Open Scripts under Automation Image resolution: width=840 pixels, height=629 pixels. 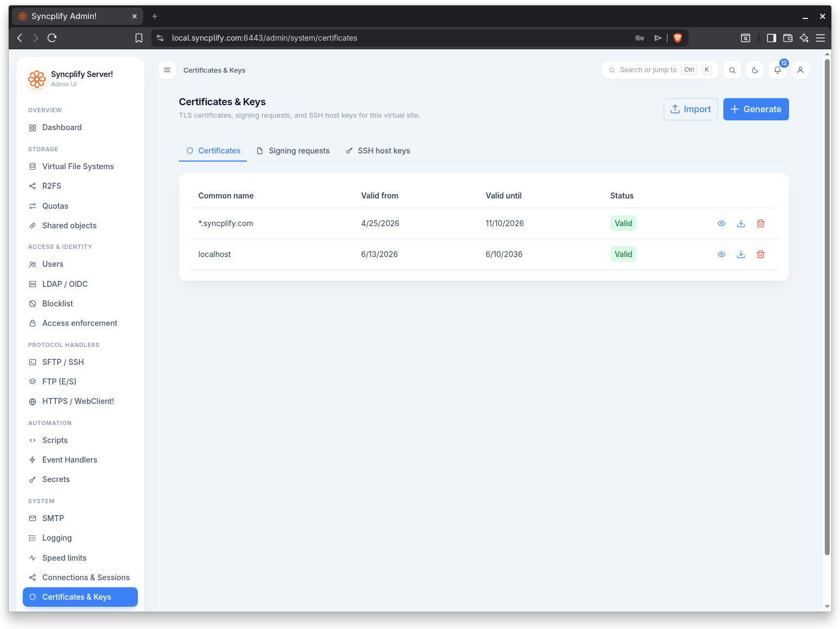point(80,440)
